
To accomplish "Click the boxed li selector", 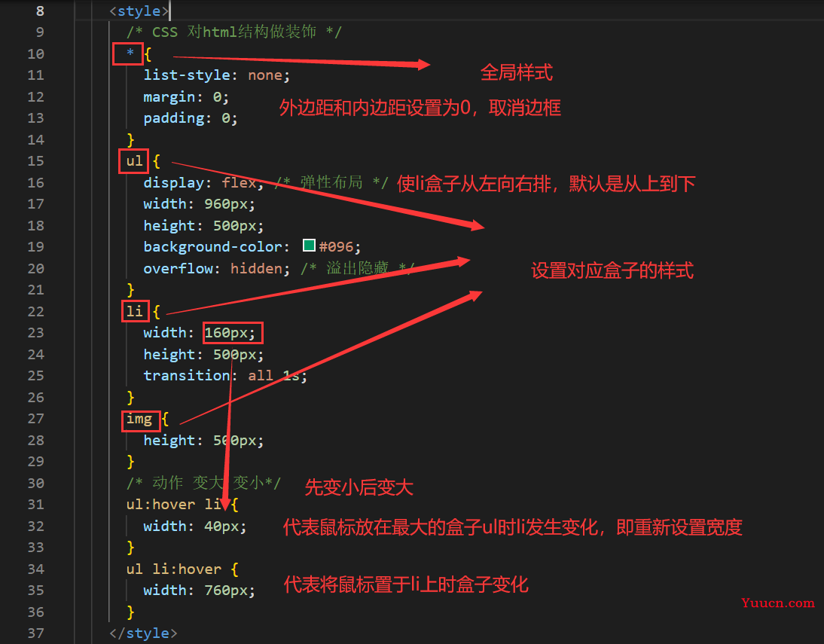I will click(x=135, y=311).
